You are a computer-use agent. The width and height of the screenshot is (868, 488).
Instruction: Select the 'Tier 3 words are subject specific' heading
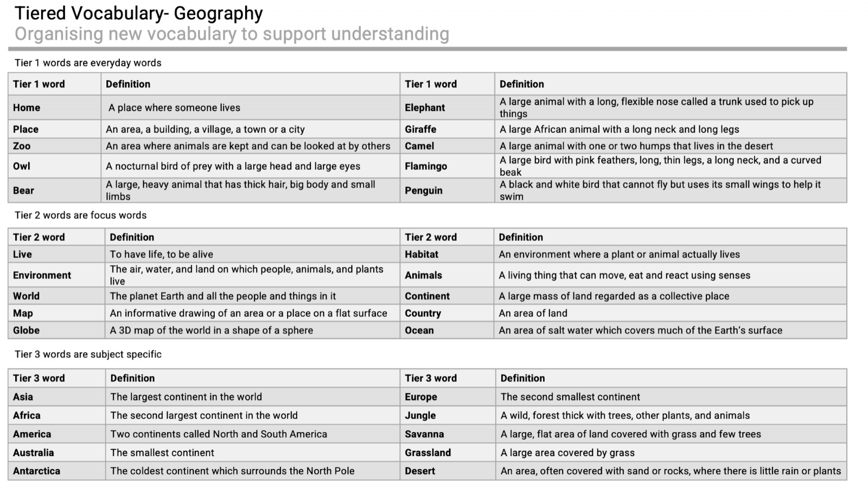click(88, 354)
